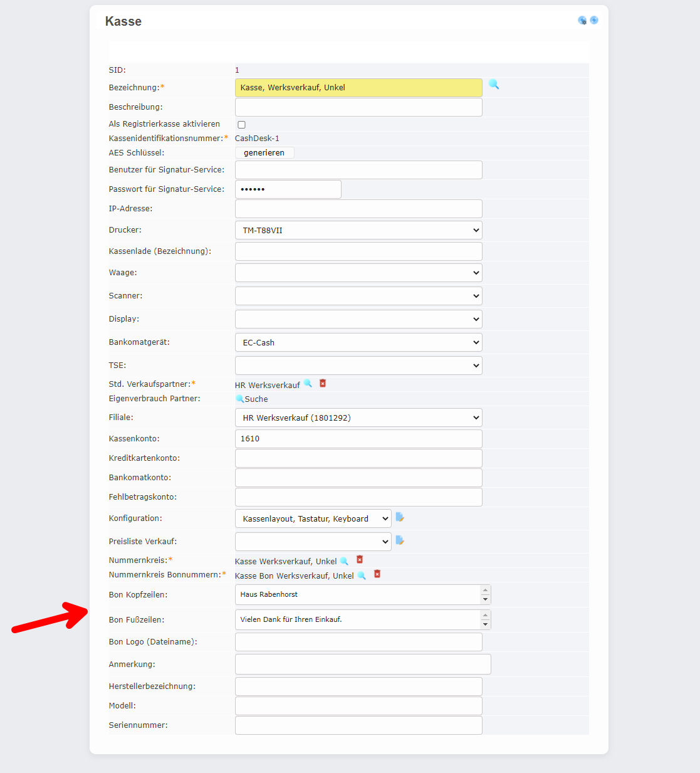Open the Drucker dropdown showing TM-T88VII
Screen dimensions: 700x773
click(x=358, y=230)
